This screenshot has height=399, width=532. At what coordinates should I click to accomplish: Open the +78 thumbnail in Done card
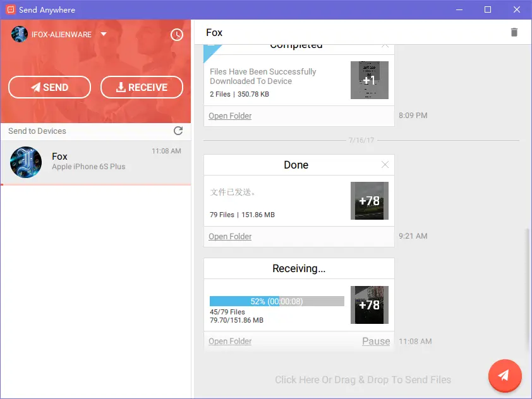point(370,201)
